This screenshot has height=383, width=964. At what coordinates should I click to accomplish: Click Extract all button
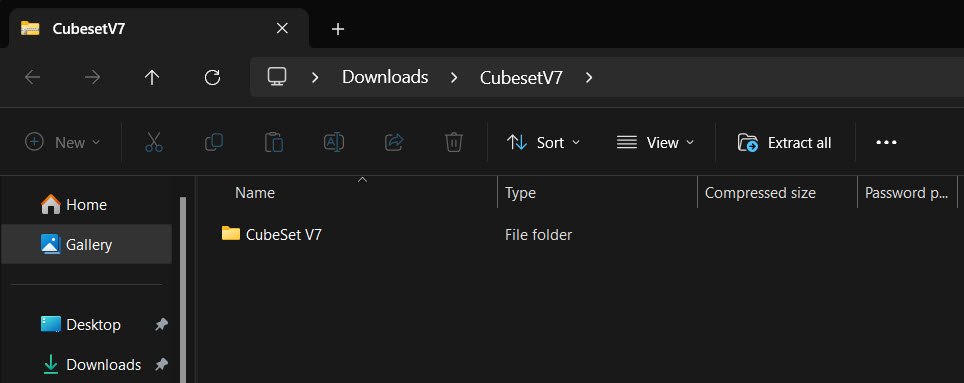point(784,143)
